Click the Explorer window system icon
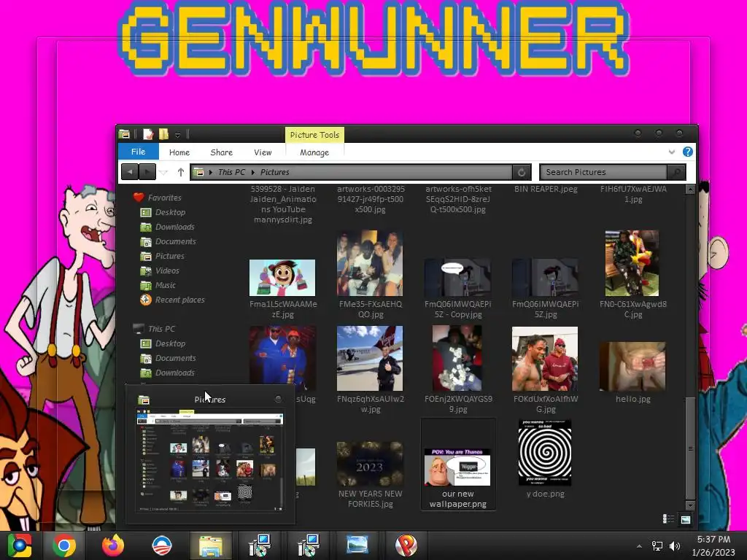This screenshot has height=560, width=747. [x=124, y=135]
